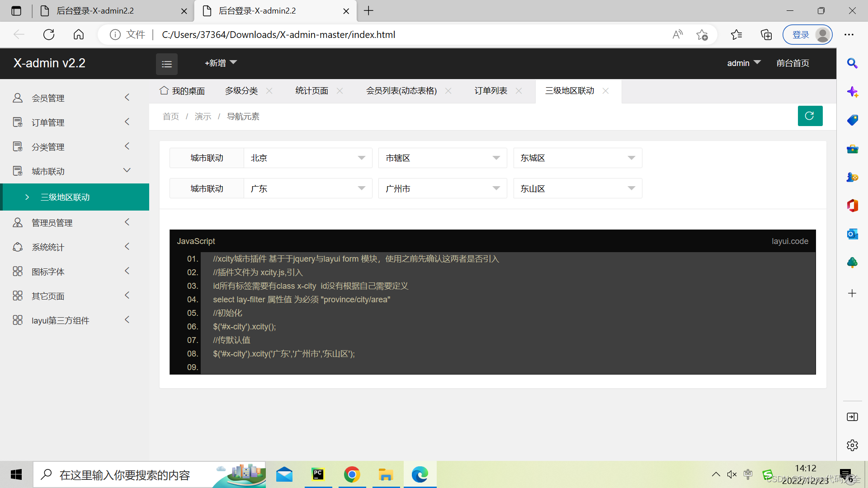Open Chrome from the taskbar
This screenshot has width=868, height=488.
coord(352,474)
